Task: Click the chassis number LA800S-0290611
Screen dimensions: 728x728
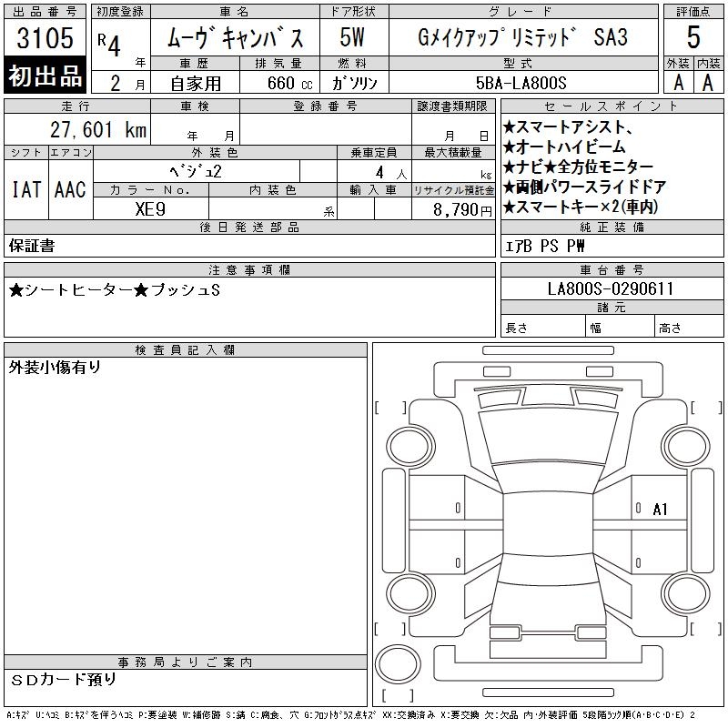Action: [611, 288]
